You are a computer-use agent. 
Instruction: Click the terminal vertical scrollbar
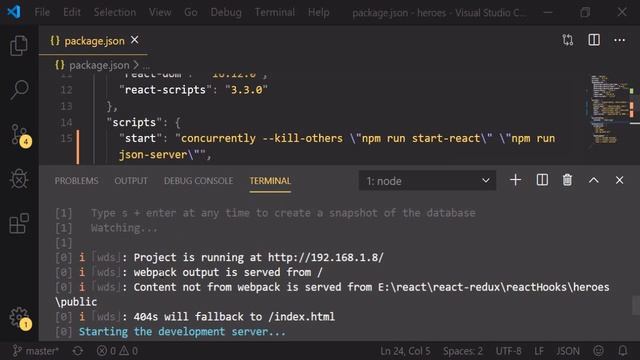tap(636, 305)
